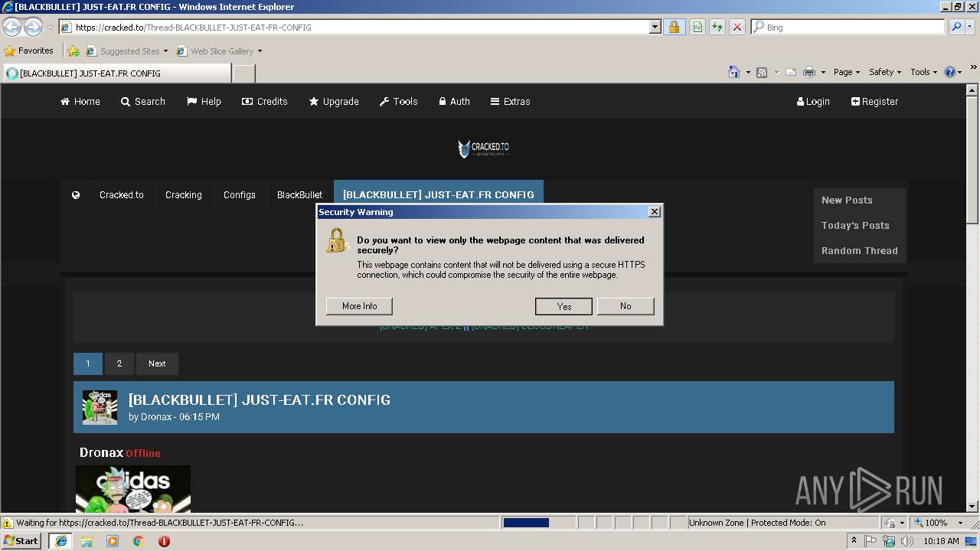The height and width of the screenshot is (551, 980).
Task: Open the Upgrade menu item
Action: [334, 101]
